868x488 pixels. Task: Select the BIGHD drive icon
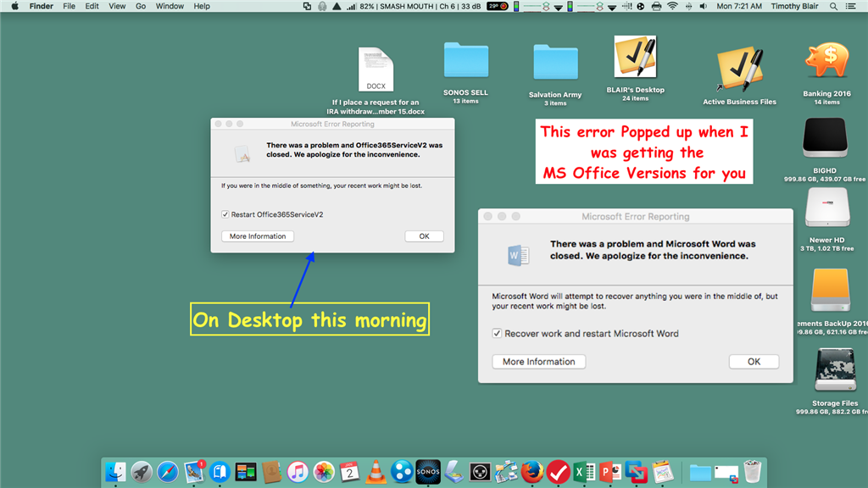click(x=825, y=137)
